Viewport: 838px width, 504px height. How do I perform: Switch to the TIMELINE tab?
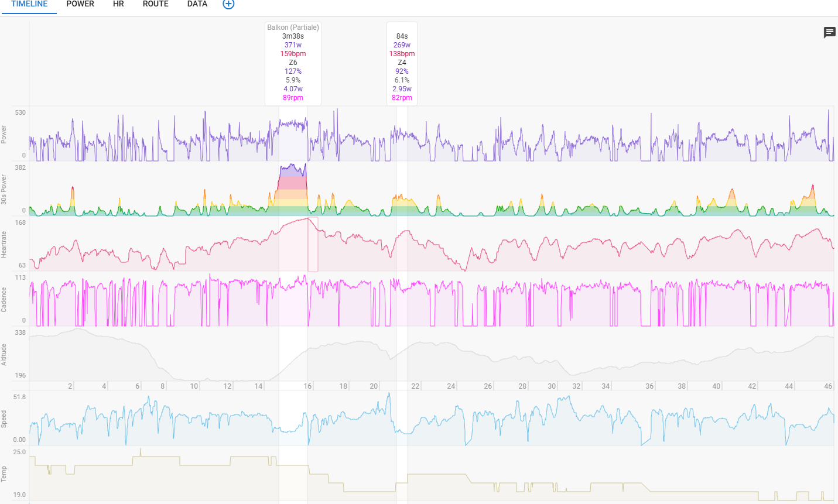tap(29, 4)
